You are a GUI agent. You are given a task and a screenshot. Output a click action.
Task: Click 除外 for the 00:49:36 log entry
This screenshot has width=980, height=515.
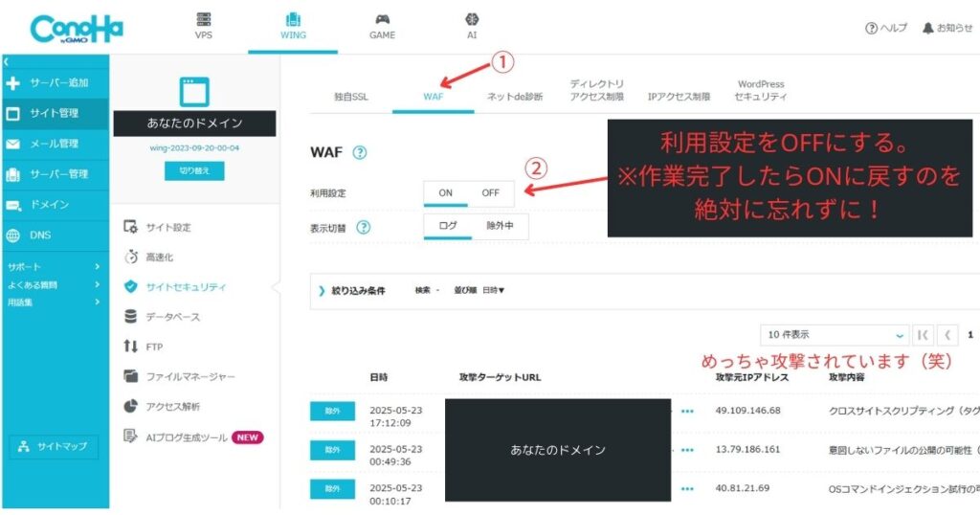(332, 450)
